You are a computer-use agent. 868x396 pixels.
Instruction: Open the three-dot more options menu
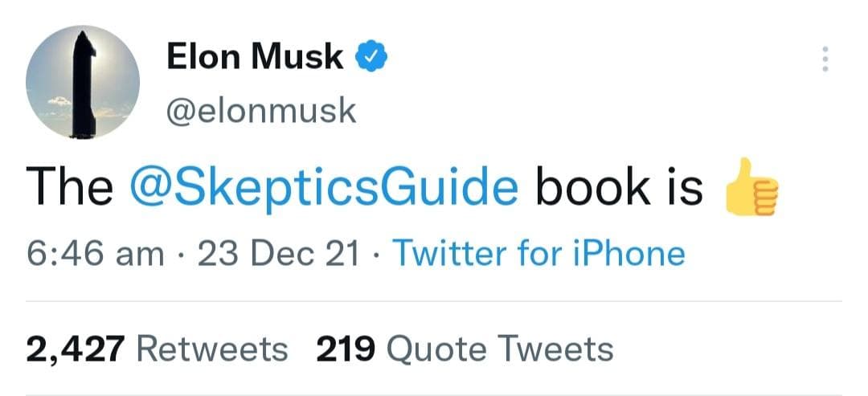[x=822, y=60]
